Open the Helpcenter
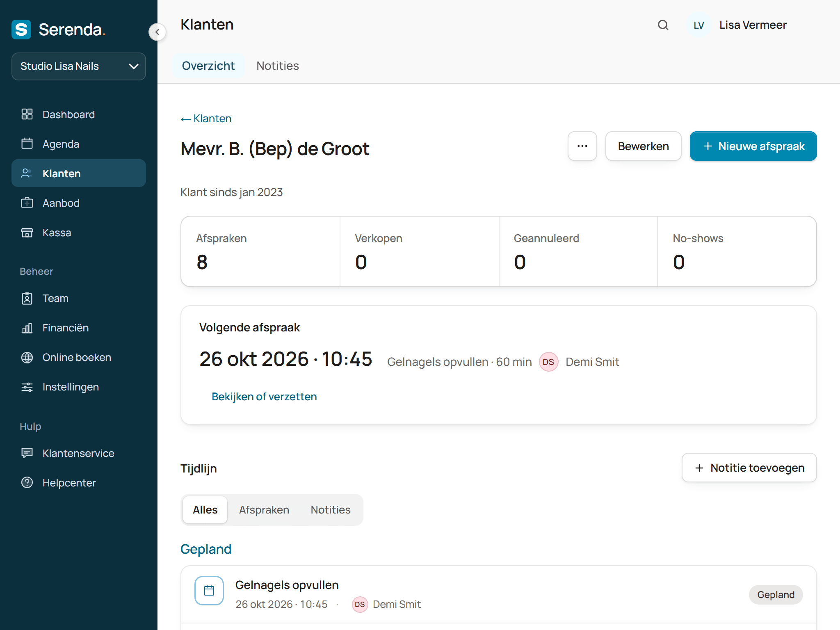 coord(79,483)
